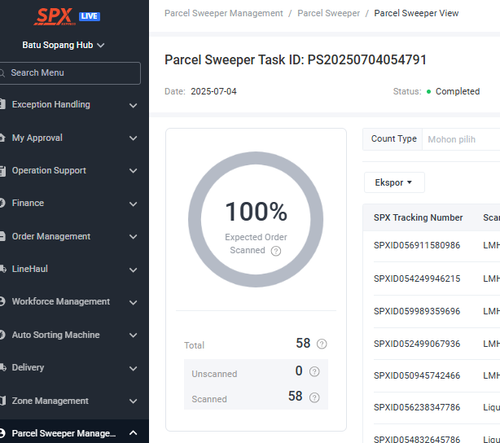Expand Workforce Management chevron
Screen dimensions: 500x443
coord(133,303)
